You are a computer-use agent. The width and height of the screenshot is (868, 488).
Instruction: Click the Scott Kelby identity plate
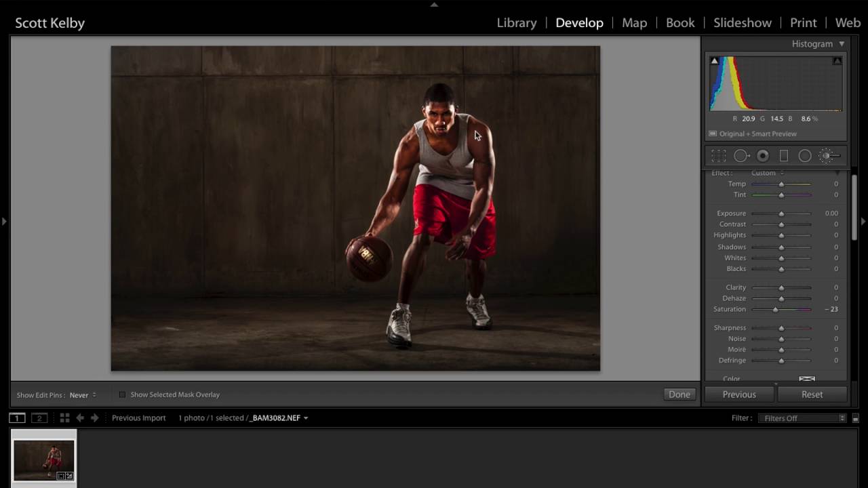click(50, 23)
